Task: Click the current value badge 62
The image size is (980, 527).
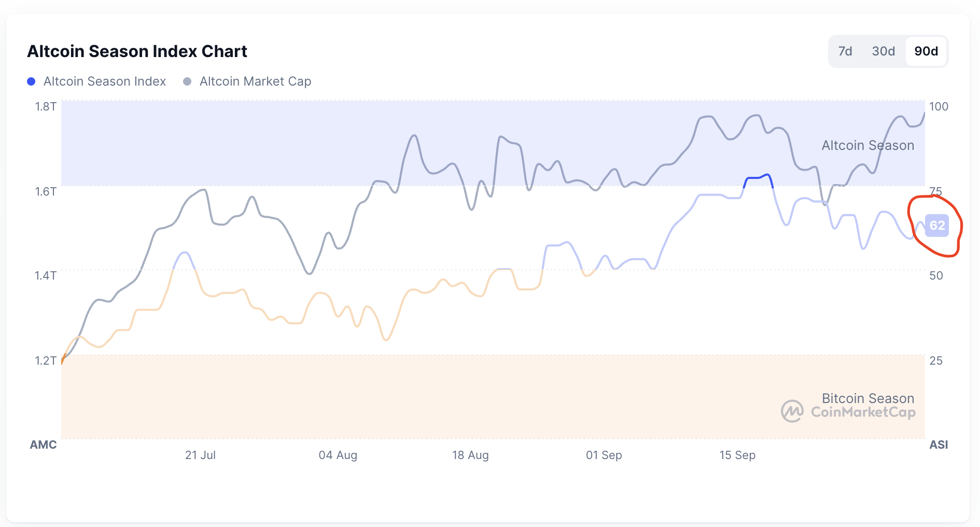Action: coord(937,226)
